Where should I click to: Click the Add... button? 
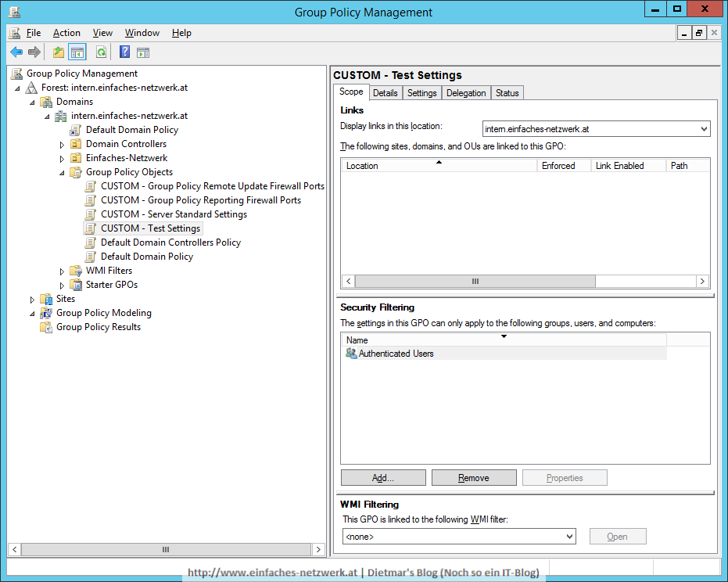click(x=383, y=478)
